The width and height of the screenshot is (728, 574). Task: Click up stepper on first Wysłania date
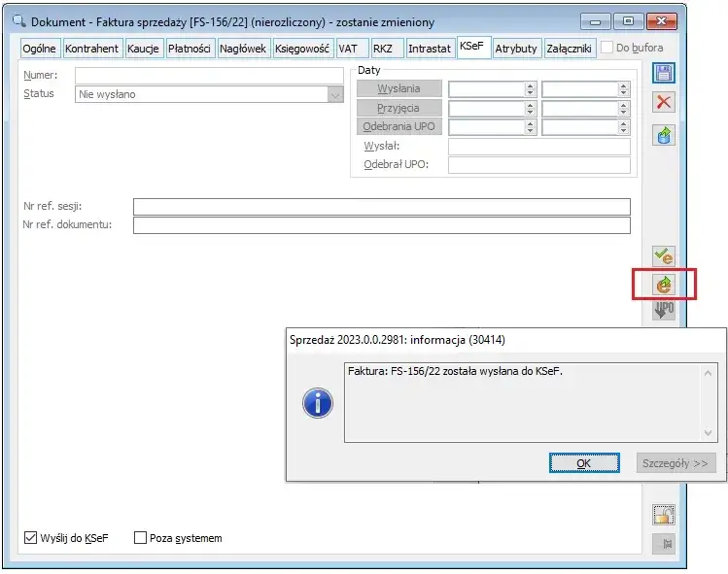530,84
